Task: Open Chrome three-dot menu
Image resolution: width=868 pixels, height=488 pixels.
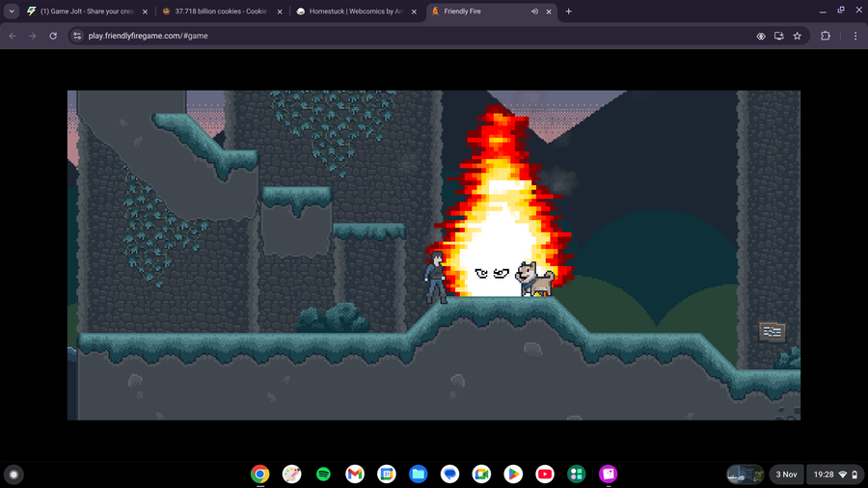Action: click(x=855, y=36)
